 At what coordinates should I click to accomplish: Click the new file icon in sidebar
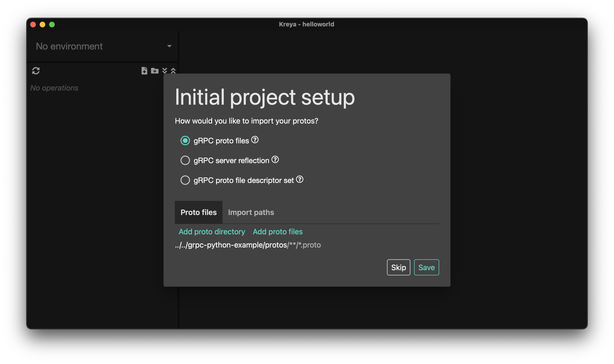144,71
